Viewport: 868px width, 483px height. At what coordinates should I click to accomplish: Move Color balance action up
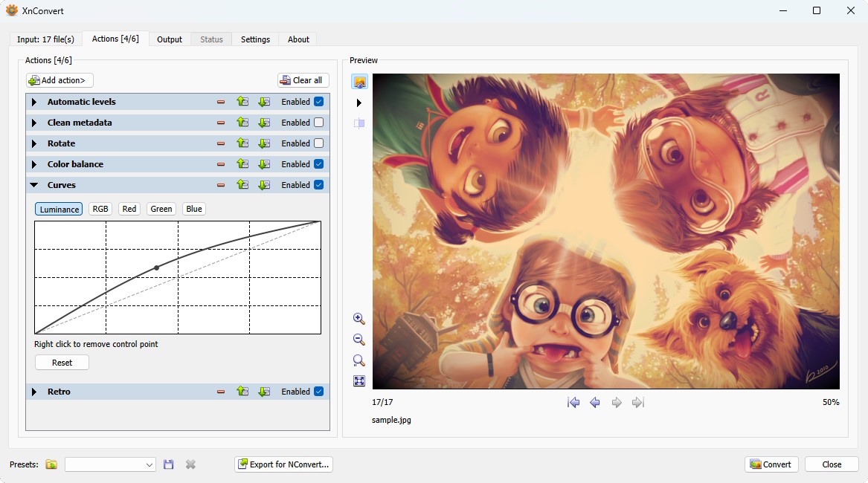click(242, 163)
